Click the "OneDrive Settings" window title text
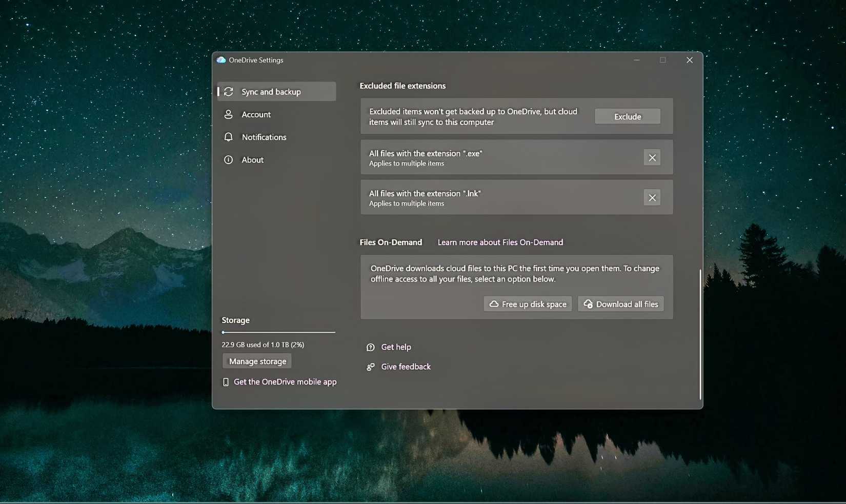846x504 pixels. (256, 60)
